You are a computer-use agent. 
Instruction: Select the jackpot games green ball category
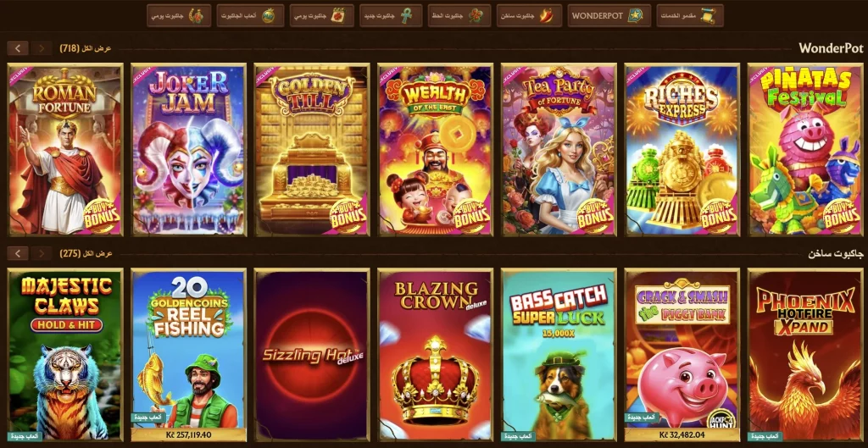pos(250,15)
